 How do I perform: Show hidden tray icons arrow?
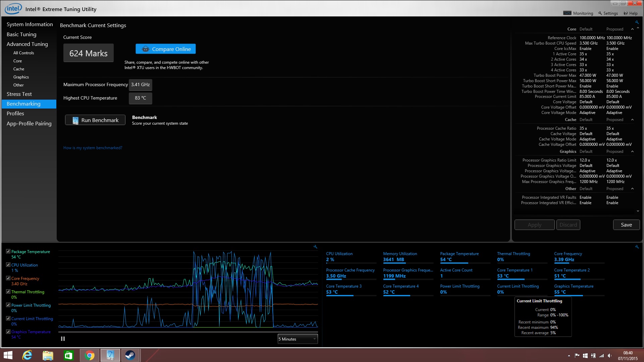click(x=569, y=356)
